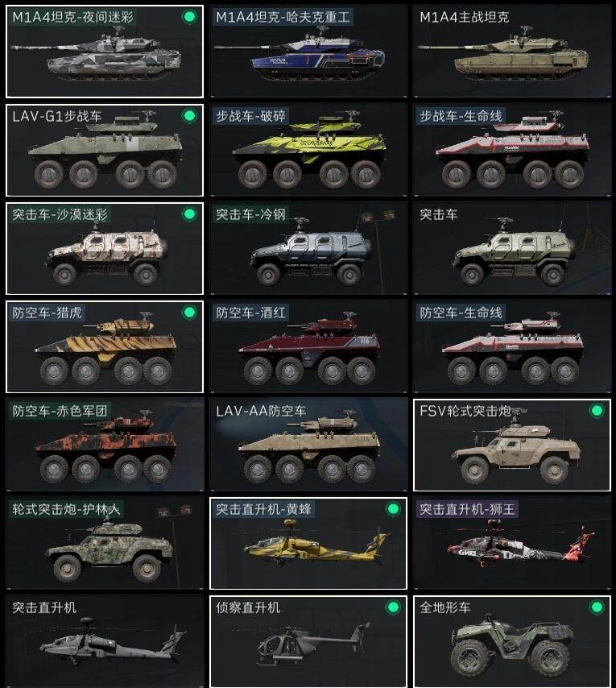Toggle the green dot on 突击车-沙漠迷彩
Viewport: 616px width, 688px height.
click(x=189, y=214)
